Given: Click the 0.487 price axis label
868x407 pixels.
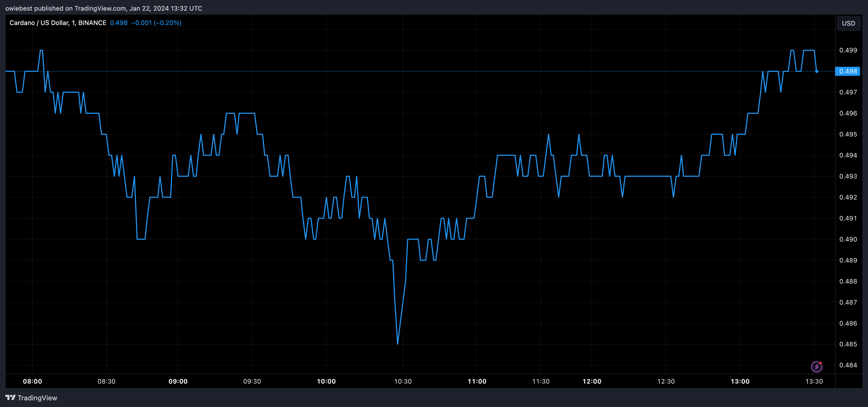Looking at the screenshot, I should (x=848, y=302).
